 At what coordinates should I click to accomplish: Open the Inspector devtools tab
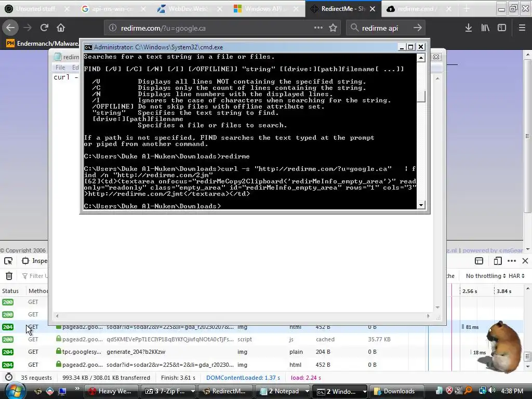coord(35,261)
